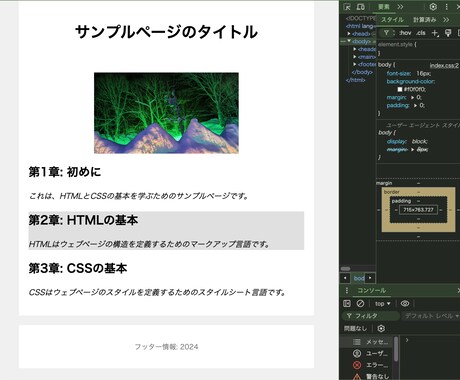Show more sidebar tabs next to 計算済み
The image size is (460, 380).
point(446,20)
